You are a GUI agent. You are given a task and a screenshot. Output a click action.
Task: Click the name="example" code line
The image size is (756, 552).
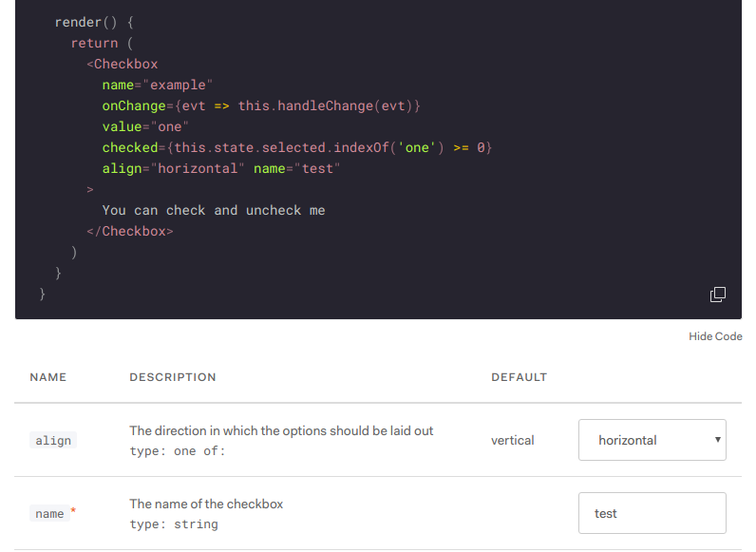click(157, 85)
